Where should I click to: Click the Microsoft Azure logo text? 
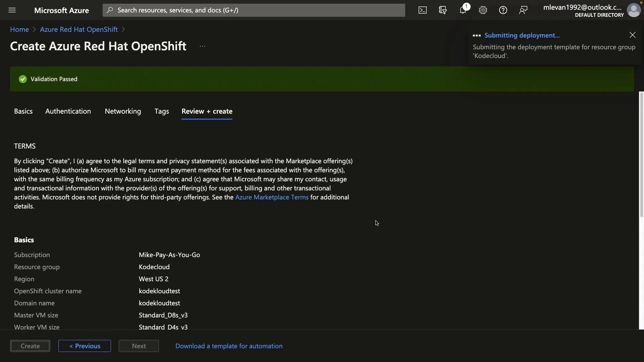pyautogui.click(x=61, y=10)
